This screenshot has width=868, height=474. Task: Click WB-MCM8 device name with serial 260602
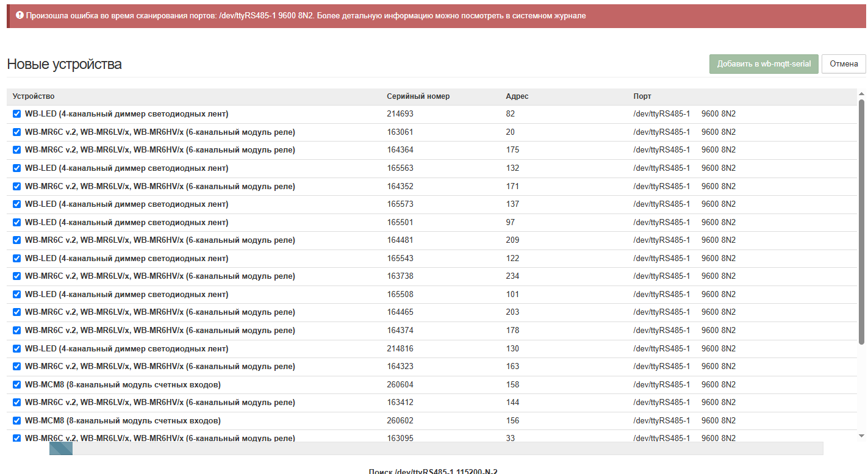123,420
